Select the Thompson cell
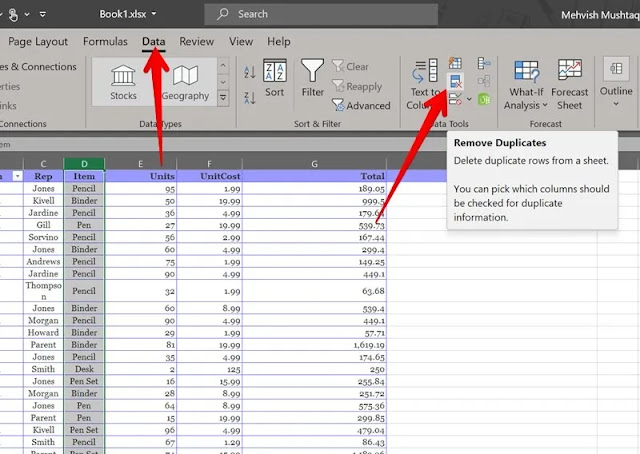The height and width of the screenshot is (454, 640). [43, 291]
